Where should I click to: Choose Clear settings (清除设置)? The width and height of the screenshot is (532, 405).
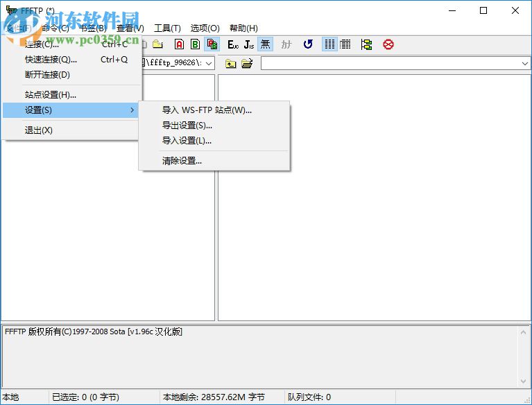point(214,161)
